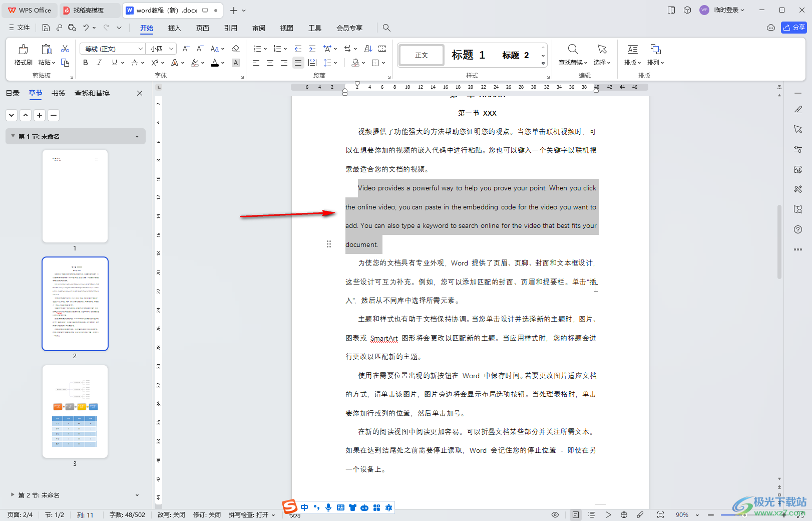Viewport: 812px width, 521px height.
Task: Switch to the 审阅 ribbon tab
Action: pos(259,28)
